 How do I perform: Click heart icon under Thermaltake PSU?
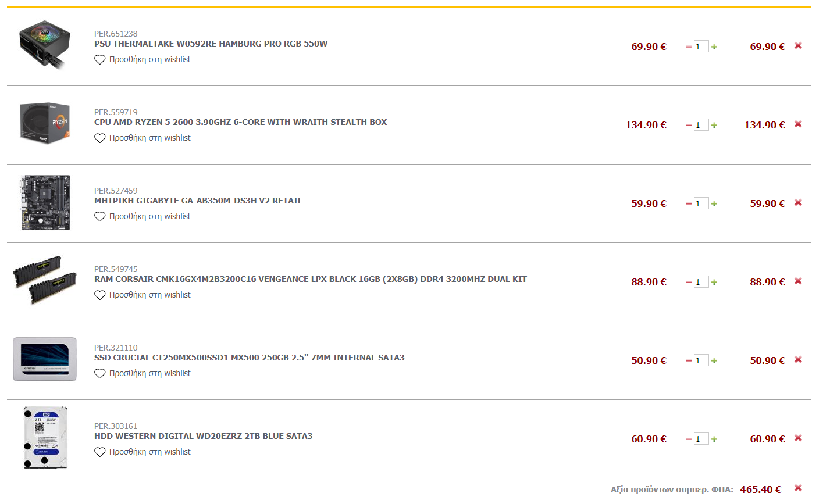tap(100, 60)
